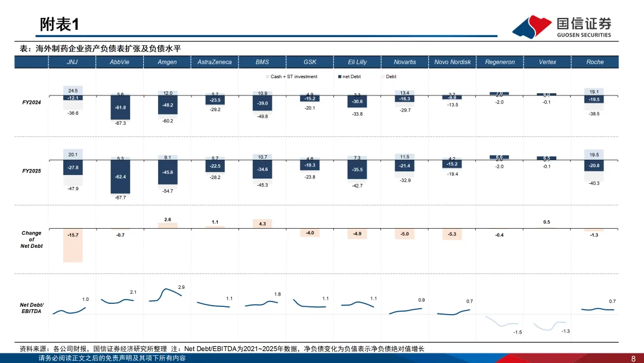Click the JNJ change of net debt bar

point(73,245)
